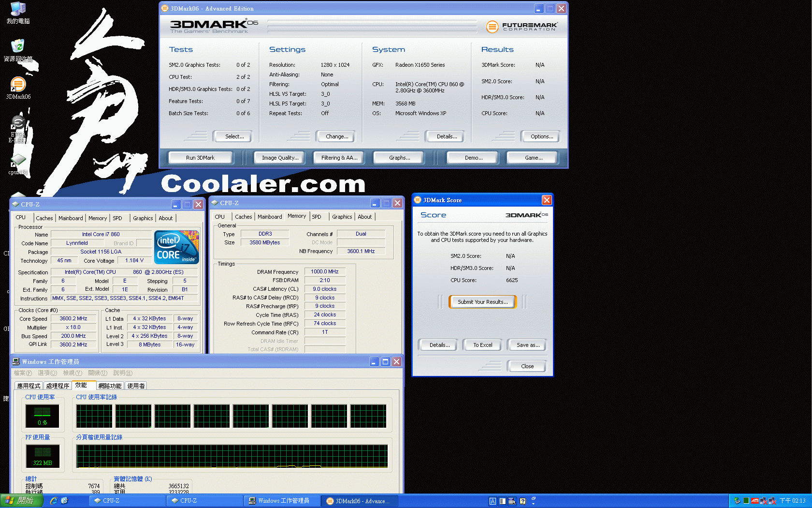Click Options under Results in 3DMark06
Viewport: 812px width, 508px height.
[x=542, y=136]
